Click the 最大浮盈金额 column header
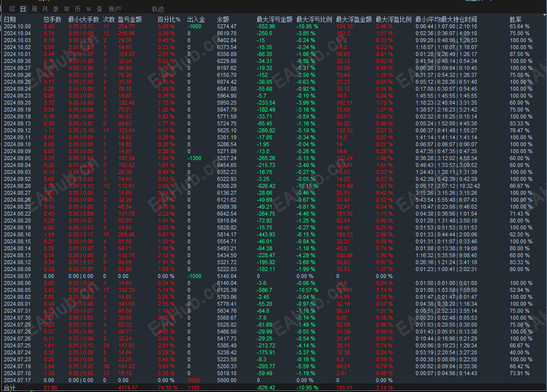This screenshot has width=547, height=392. (354, 19)
